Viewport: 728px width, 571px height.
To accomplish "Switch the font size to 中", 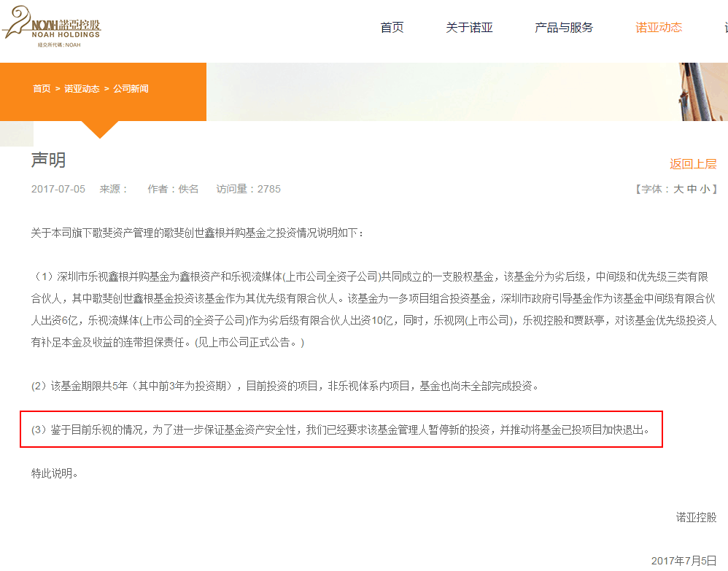I will 692,189.
